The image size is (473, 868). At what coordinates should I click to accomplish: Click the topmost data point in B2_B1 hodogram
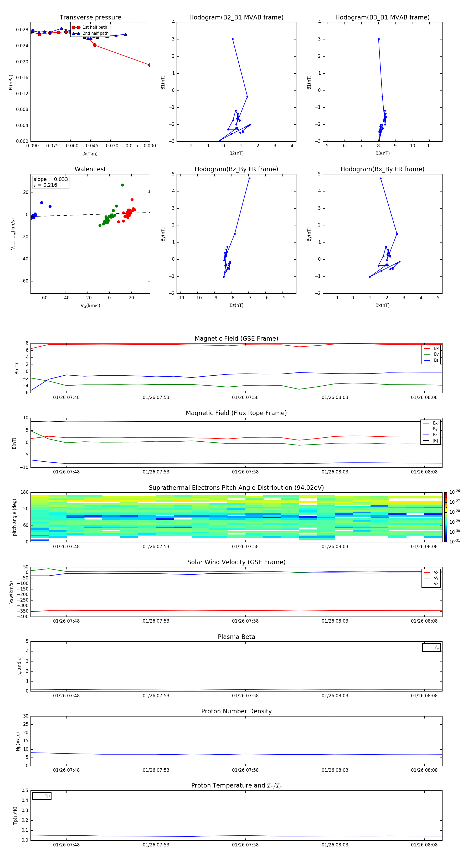point(233,39)
